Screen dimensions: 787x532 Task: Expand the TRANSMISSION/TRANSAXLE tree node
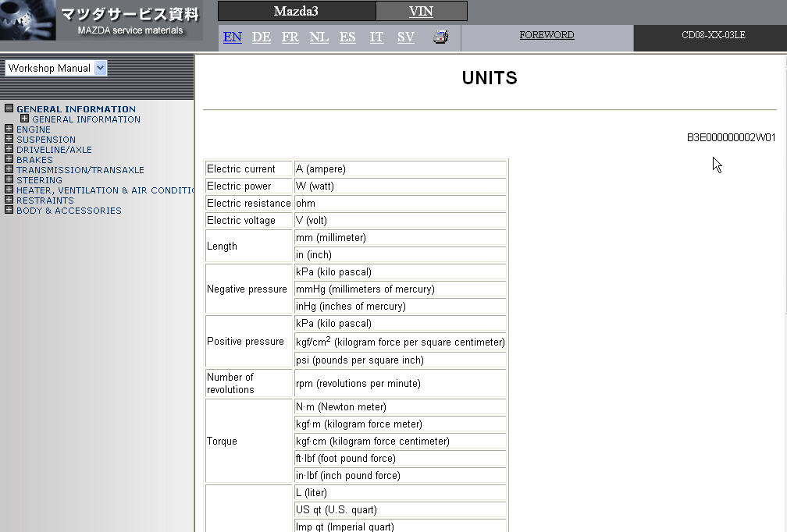click(9, 169)
